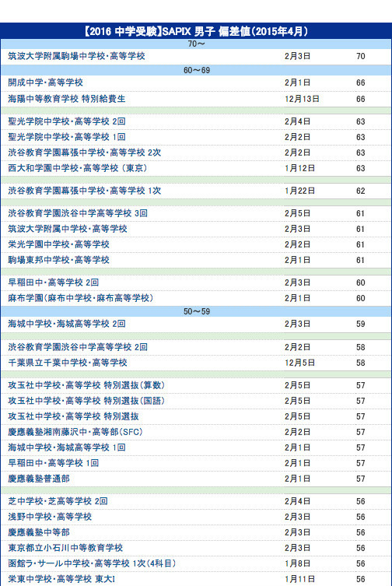The width and height of the screenshot is (392, 586).
Task: Select 海城中学校・海城高等学校 2回 link
Action: pyautogui.click(x=67, y=324)
